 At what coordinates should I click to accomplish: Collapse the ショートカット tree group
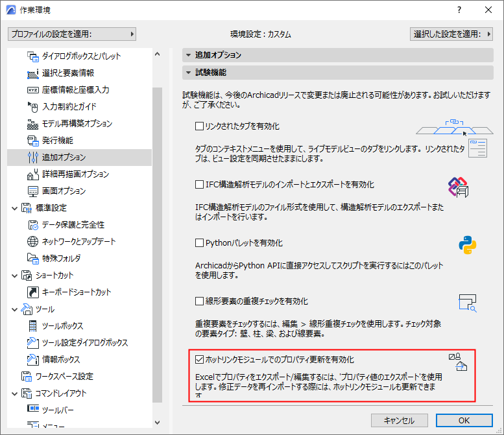pyautogui.click(x=14, y=276)
